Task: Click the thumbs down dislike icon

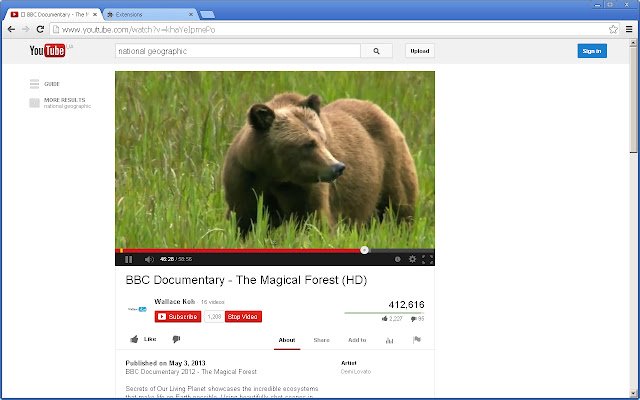Action: (x=176, y=339)
